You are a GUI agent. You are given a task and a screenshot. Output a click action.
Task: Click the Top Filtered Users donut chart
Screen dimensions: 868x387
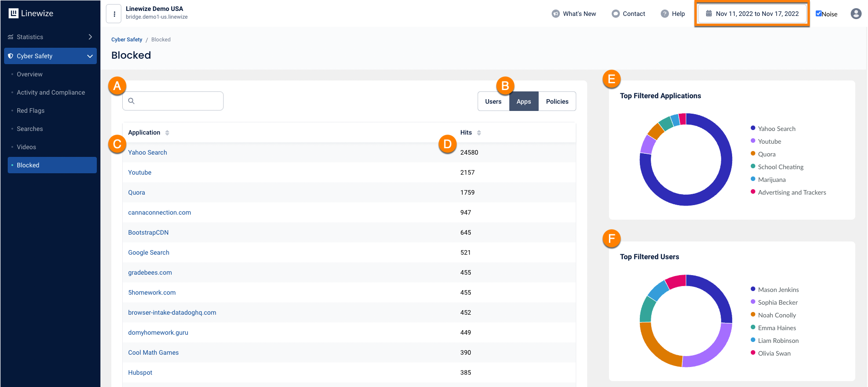pos(686,321)
